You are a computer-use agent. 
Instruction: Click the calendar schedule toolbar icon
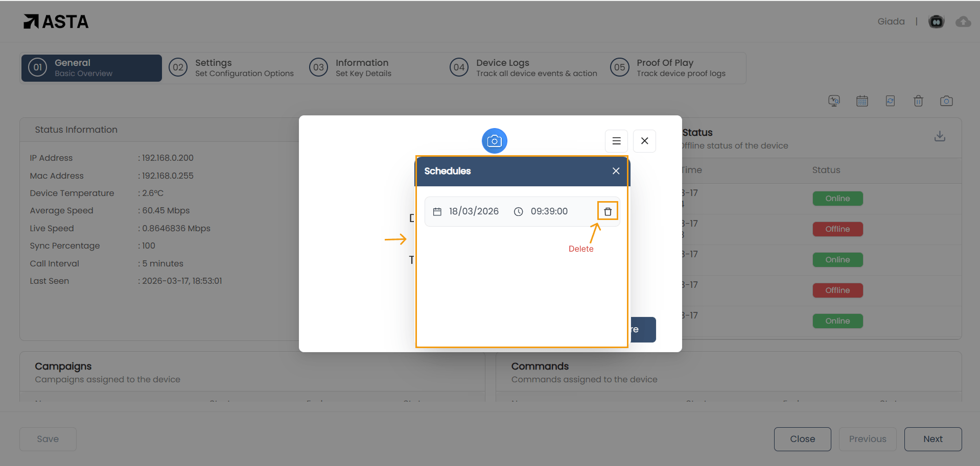point(862,101)
